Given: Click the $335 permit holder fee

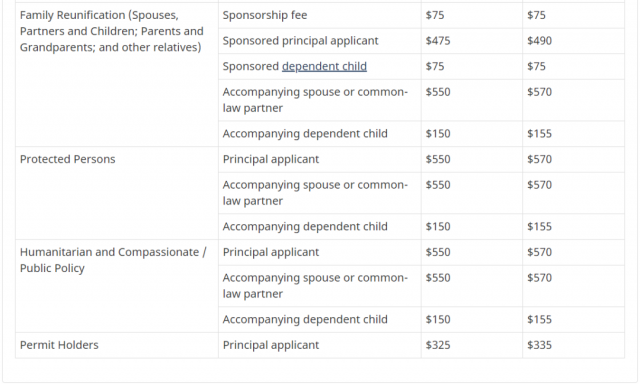Looking at the screenshot, I should [x=539, y=345].
